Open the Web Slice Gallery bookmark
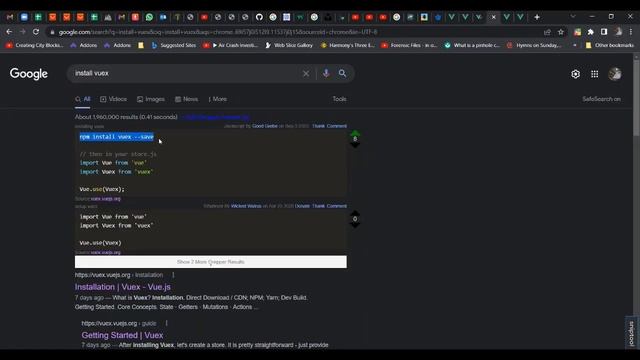The width and height of the screenshot is (640, 360). 289,45
